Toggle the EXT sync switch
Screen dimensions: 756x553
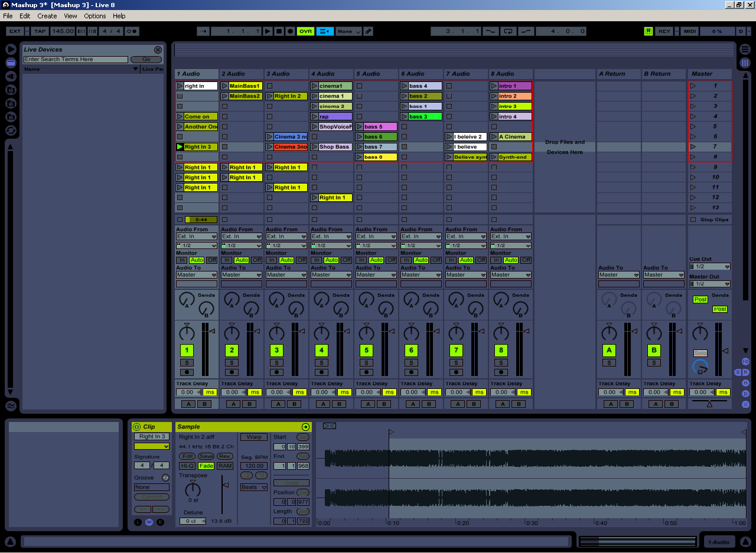(x=15, y=31)
